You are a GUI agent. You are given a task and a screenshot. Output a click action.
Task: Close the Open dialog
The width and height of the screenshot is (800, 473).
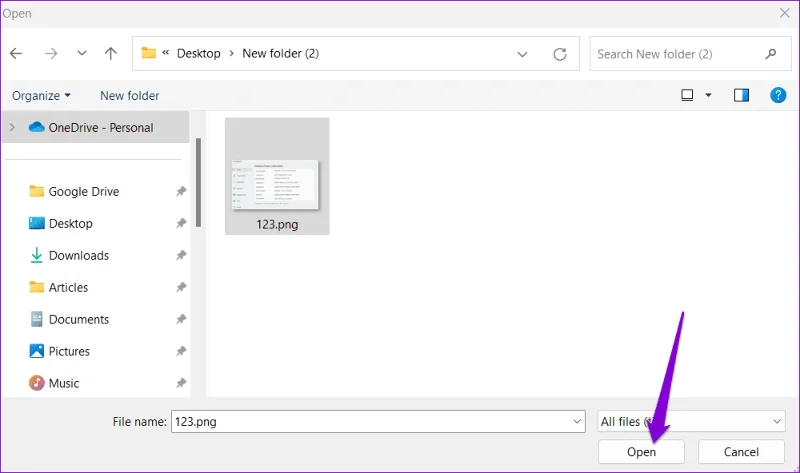click(785, 13)
